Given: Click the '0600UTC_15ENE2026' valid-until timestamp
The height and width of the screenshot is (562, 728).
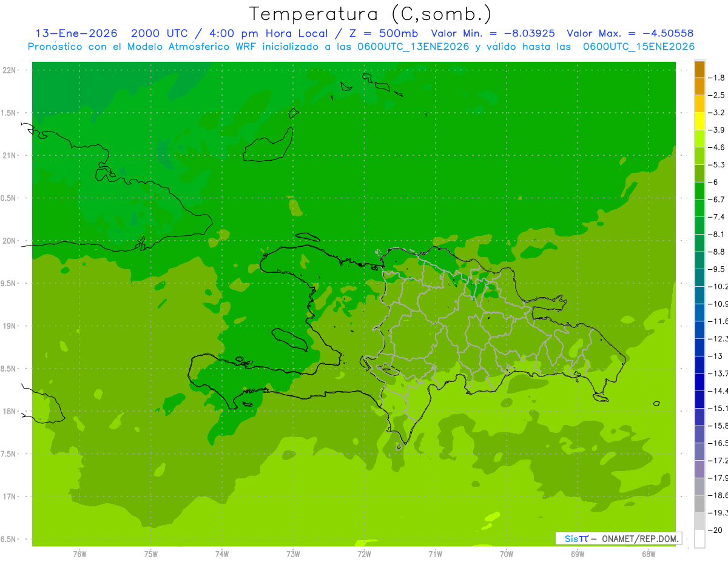Looking at the screenshot, I should [639, 47].
